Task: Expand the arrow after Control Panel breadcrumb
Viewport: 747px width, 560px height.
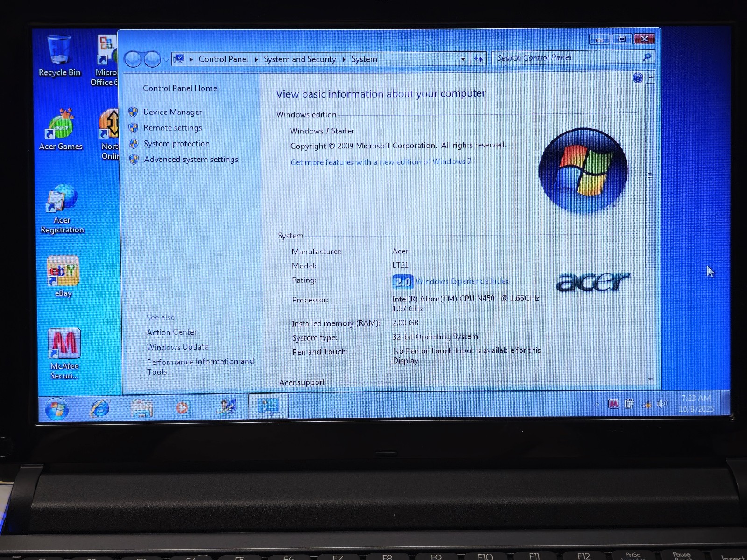Action: (x=256, y=59)
